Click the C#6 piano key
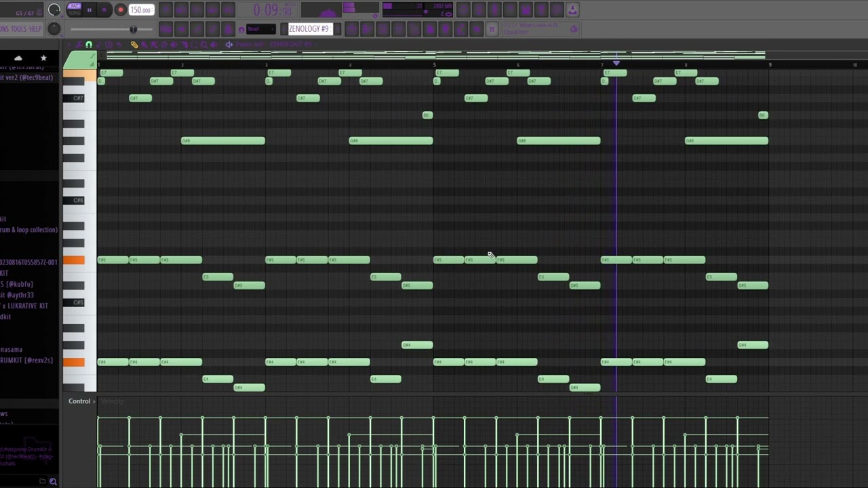868x488 pixels. (75, 200)
